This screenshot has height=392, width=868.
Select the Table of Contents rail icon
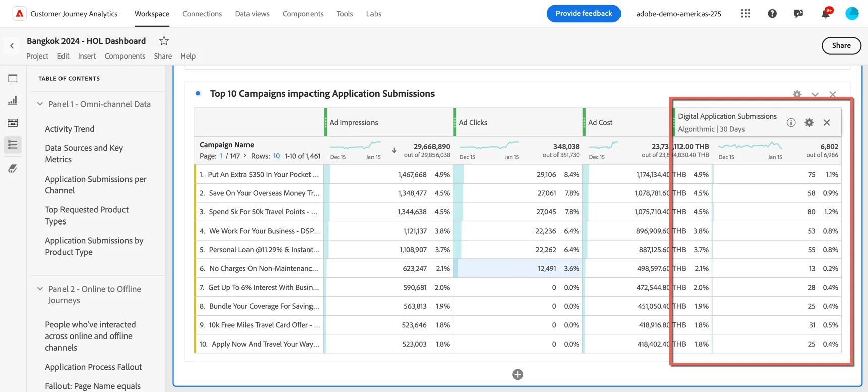coord(13,145)
